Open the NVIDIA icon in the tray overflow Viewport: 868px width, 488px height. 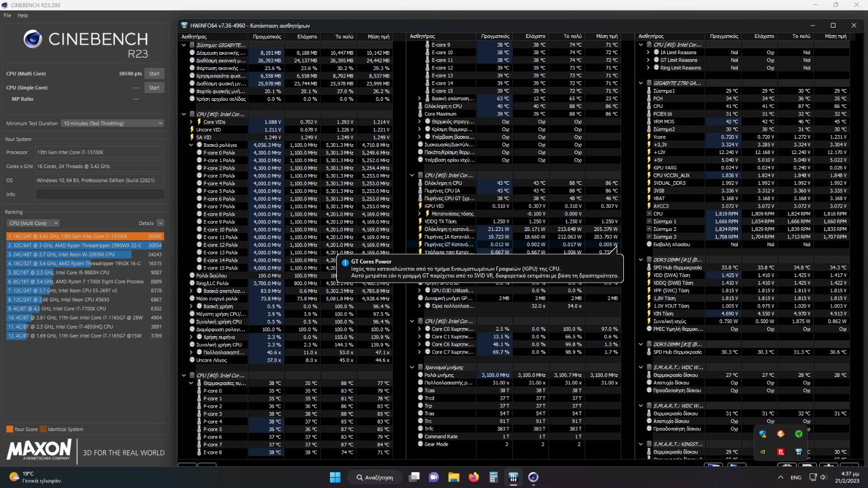tap(763, 451)
